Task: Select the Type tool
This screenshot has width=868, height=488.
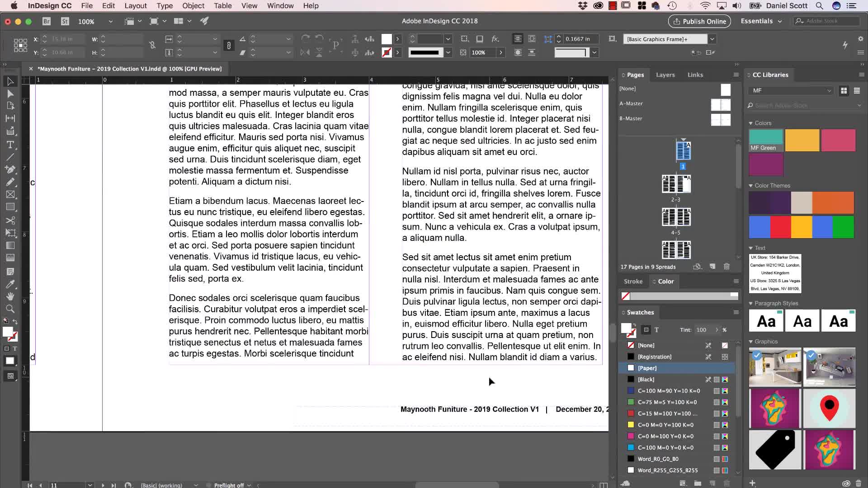Action: [10, 145]
